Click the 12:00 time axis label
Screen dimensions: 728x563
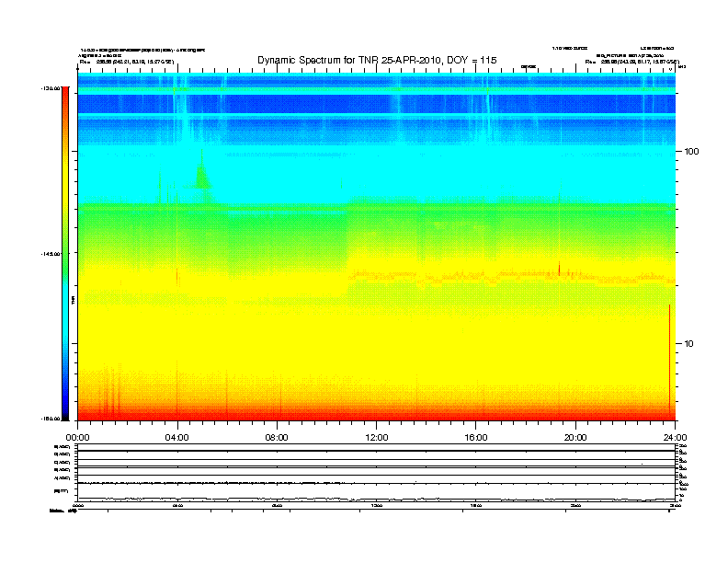[377, 438]
